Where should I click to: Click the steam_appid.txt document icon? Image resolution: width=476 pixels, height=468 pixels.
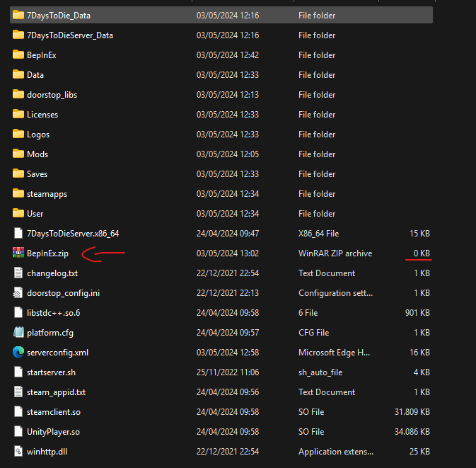18,392
